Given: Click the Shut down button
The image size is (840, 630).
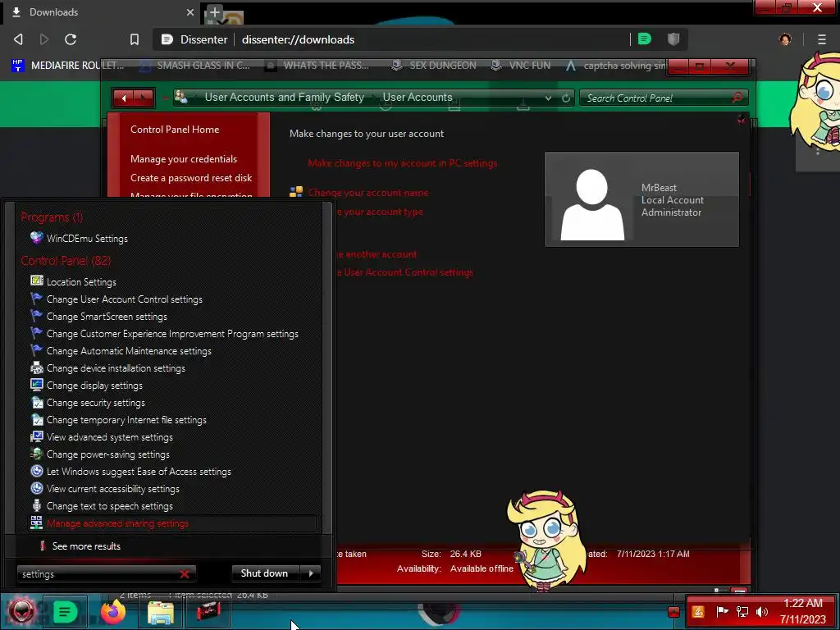Looking at the screenshot, I should click(x=264, y=573).
